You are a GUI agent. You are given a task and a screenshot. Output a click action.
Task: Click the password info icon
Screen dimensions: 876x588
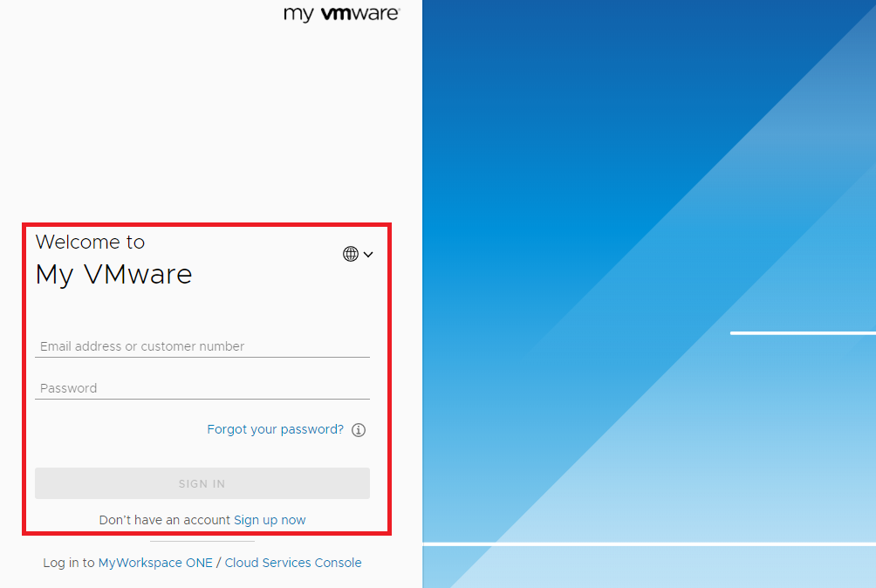pyautogui.click(x=359, y=430)
